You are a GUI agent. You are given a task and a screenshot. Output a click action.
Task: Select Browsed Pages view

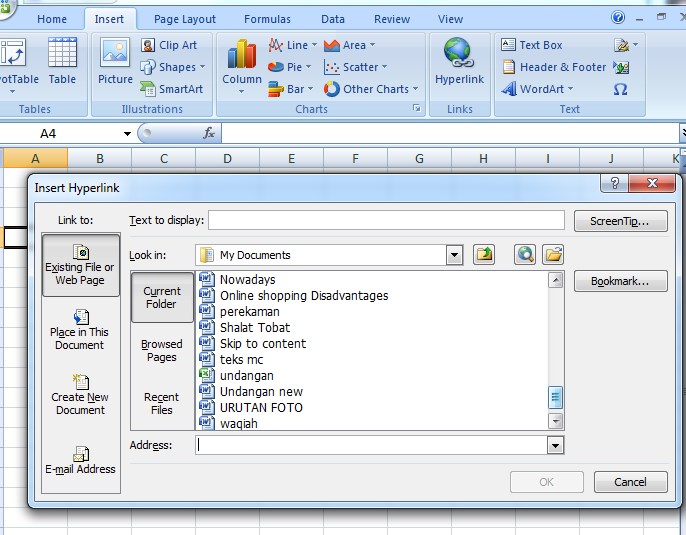162,350
